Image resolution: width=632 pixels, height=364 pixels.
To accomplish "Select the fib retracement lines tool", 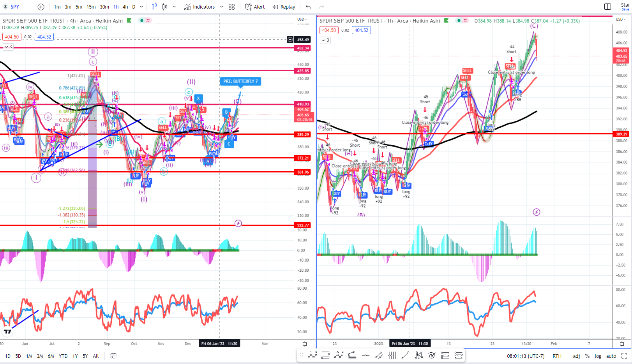I will click(x=325, y=355).
